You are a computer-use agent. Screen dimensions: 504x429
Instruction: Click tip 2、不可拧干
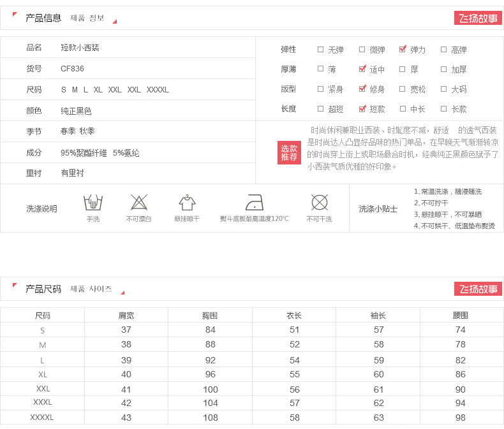tap(431, 203)
